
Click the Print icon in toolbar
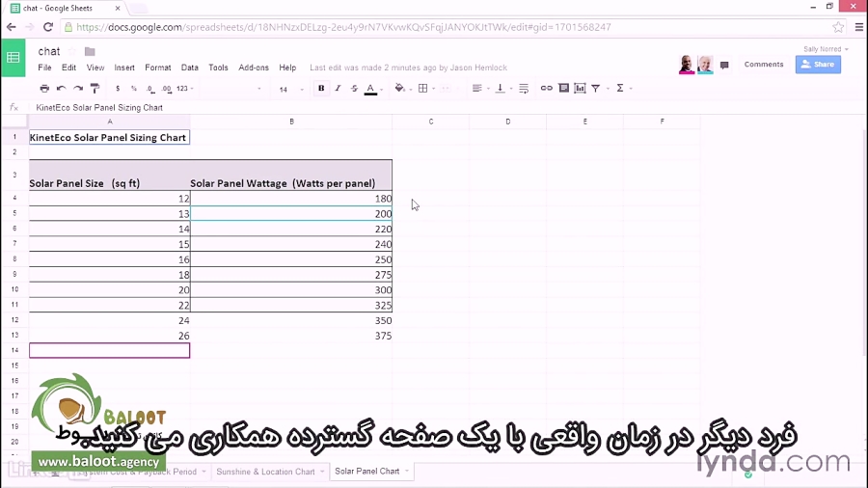pyautogui.click(x=44, y=89)
